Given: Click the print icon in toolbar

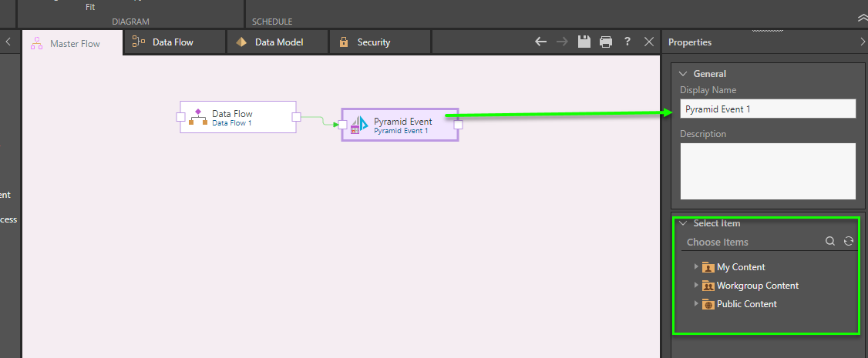Looking at the screenshot, I should 606,42.
